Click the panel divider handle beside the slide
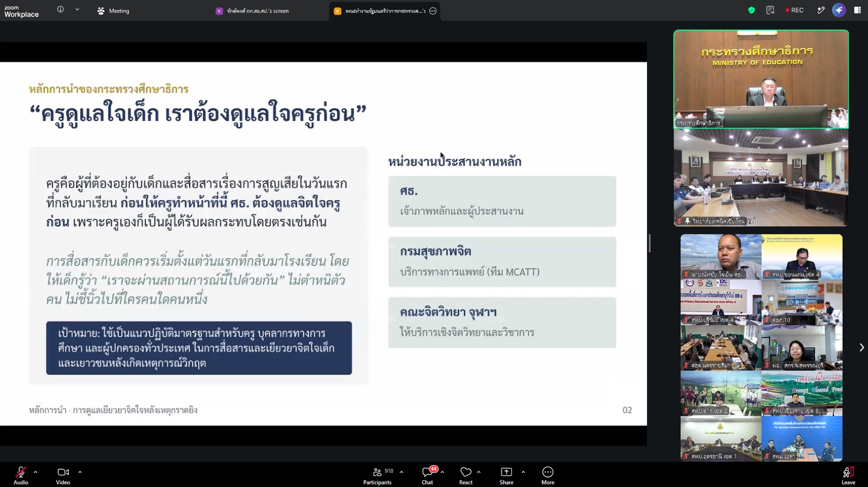 click(x=649, y=243)
